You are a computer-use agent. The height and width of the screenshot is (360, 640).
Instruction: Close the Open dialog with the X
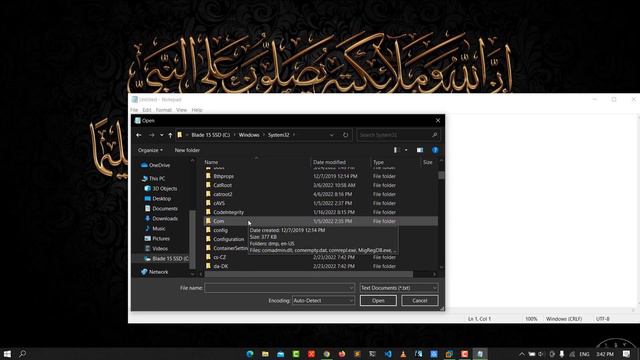pyautogui.click(x=438, y=120)
